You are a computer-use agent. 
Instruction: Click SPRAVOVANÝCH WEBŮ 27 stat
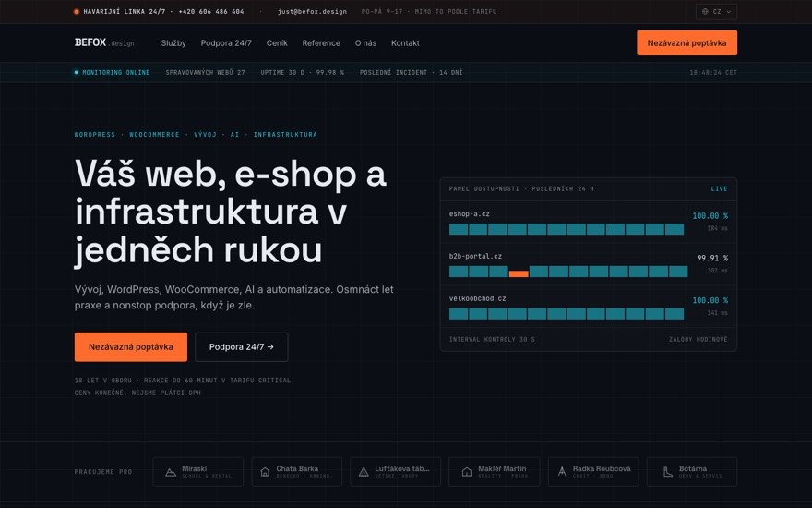(205, 73)
